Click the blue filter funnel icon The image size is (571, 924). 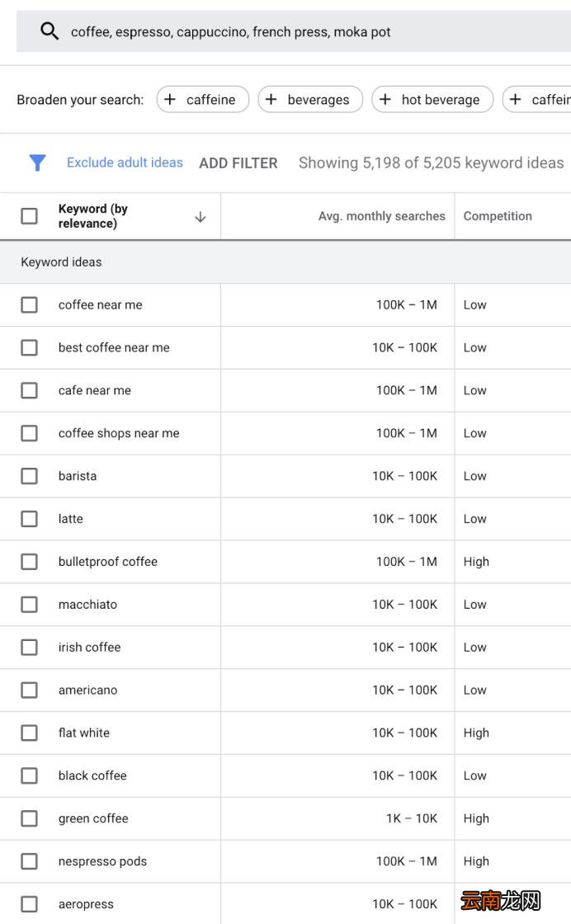pos(37,163)
